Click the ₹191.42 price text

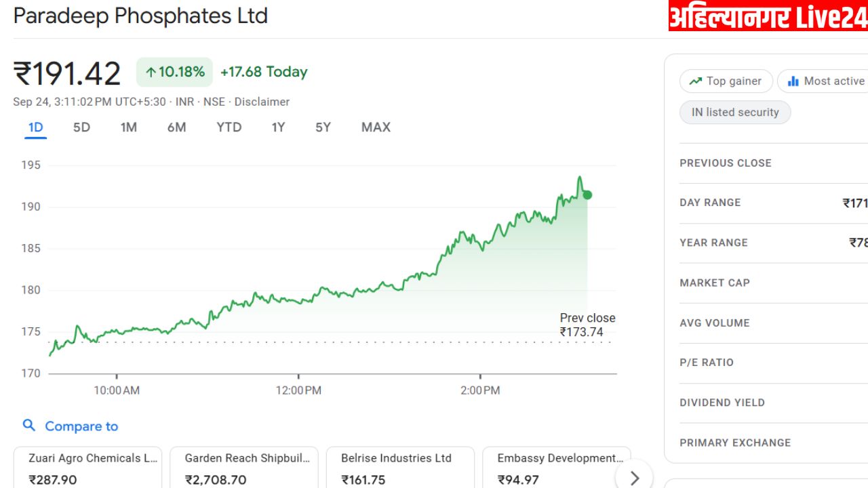click(67, 73)
